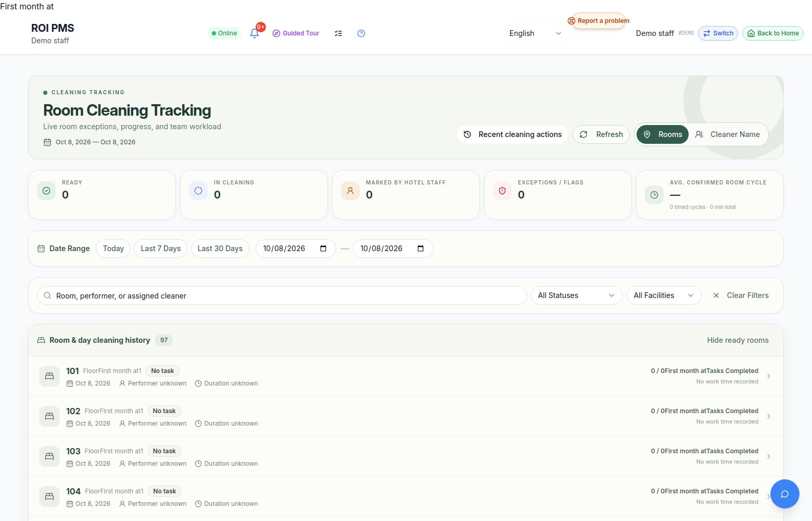
Task: Switch view to Rooms
Action: (x=663, y=134)
